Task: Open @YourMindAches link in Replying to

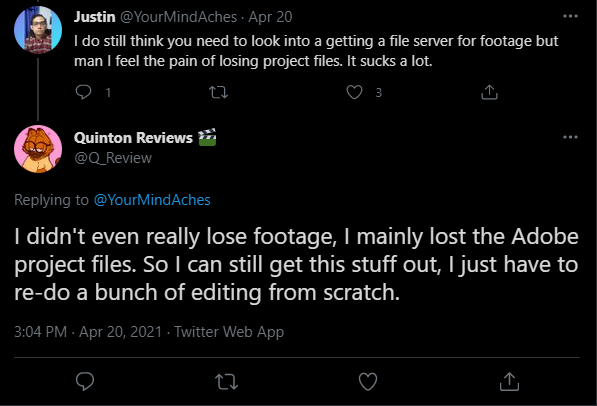Action: tap(152, 200)
